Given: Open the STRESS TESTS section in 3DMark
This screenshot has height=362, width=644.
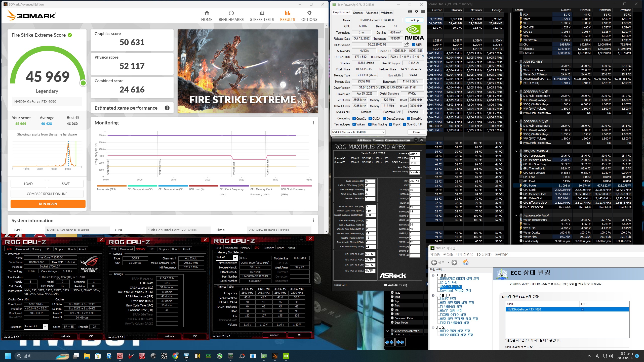Looking at the screenshot, I should point(262,16).
